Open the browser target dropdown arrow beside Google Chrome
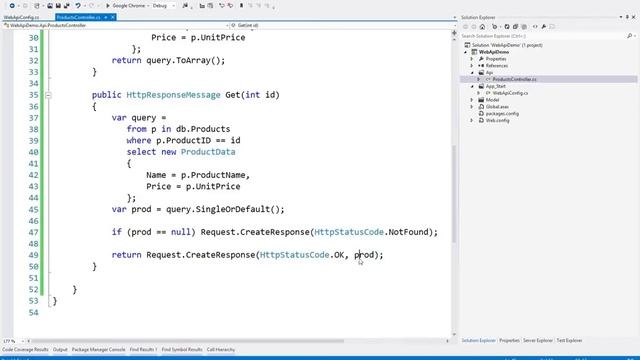 (x=148, y=6)
